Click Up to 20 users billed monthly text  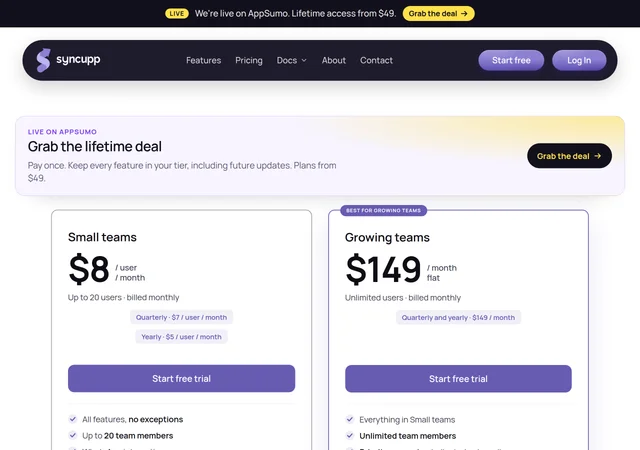coord(123,297)
